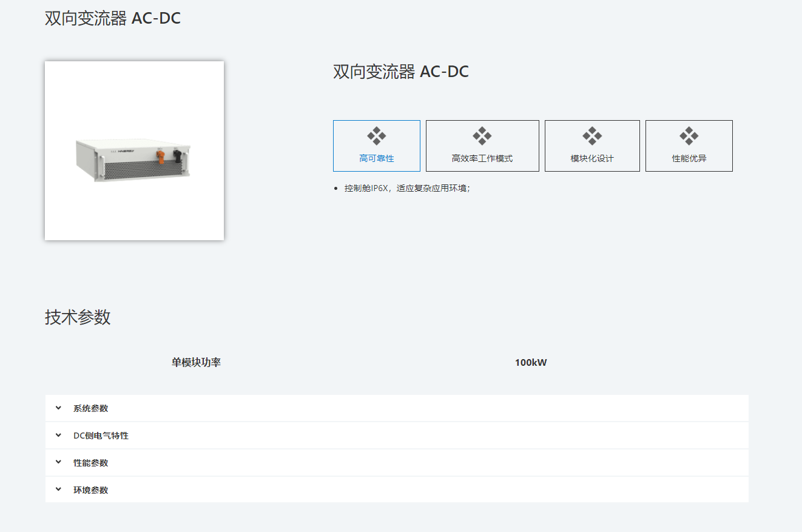Click the diamond icon above 高效率工作模式

[x=482, y=136]
